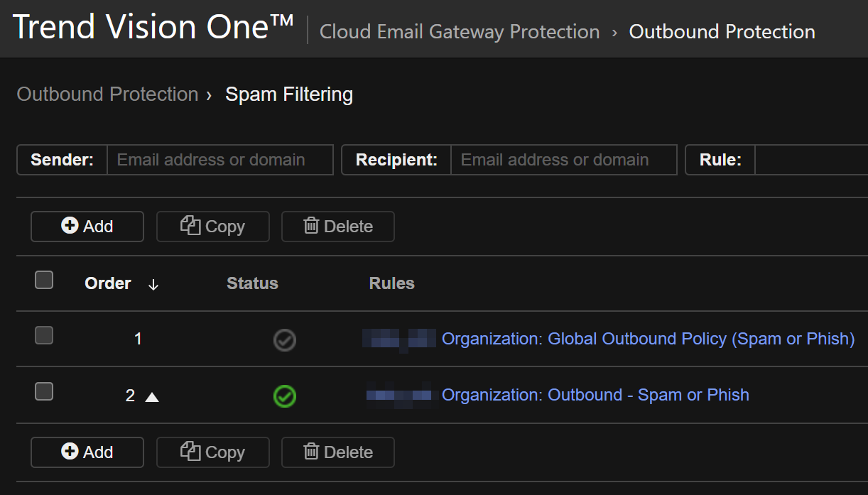Go to Outbound Protection breadcrumb link
Screen dimensions: 868x495
(x=107, y=94)
